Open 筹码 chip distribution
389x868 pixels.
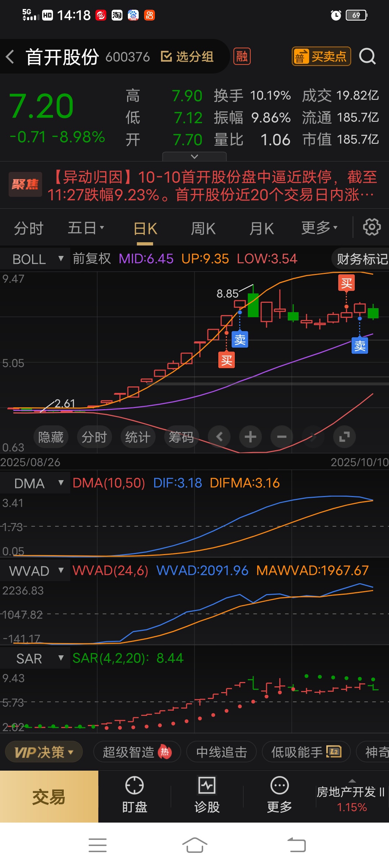182,437
